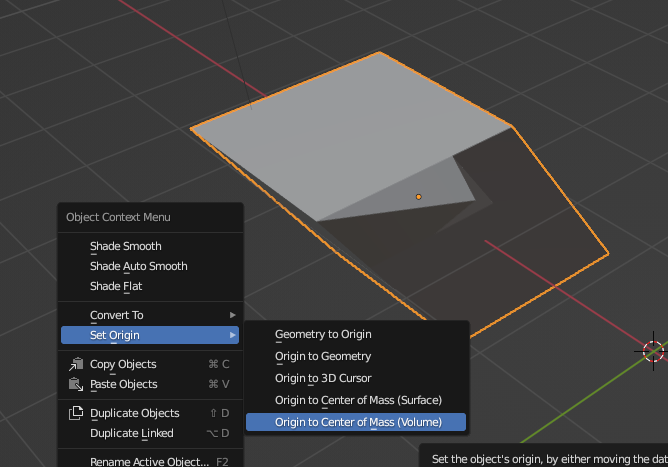Screen dimensions: 668x467
Task: Select Shade Auto Smooth option
Action: pyautogui.click(x=150, y=266)
